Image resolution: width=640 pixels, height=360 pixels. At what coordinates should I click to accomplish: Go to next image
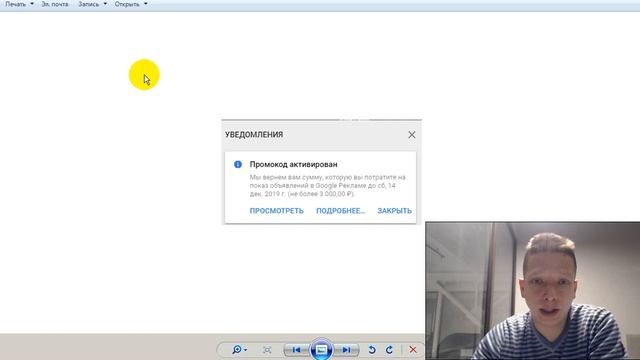tap(346, 350)
